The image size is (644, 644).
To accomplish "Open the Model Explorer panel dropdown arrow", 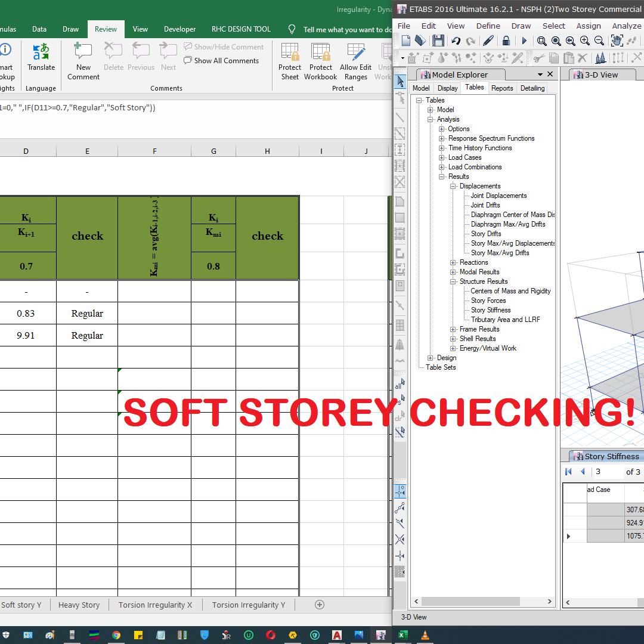I will tap(540, 75).
